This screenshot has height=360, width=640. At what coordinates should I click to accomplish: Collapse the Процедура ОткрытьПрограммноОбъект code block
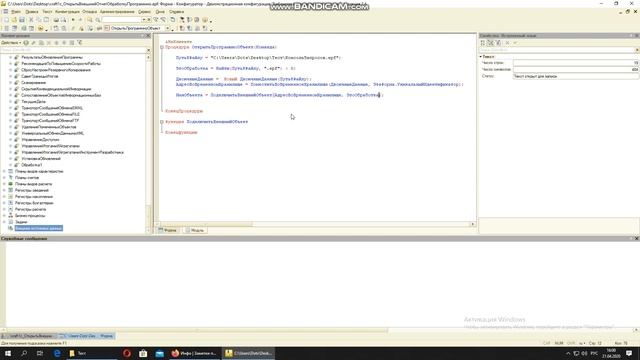pyautogui.click(x=162, y=47)
